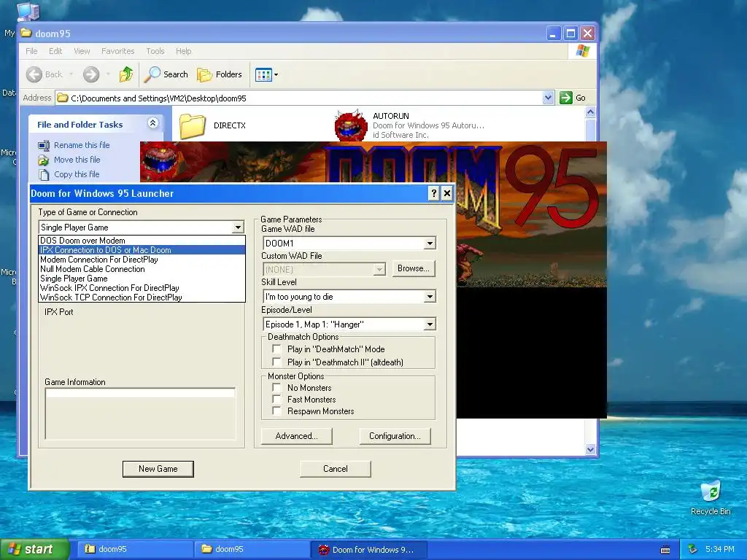Image resolution: width=747 pixels, height=560 pixels.
Task: Click the network tray icon near clock
Action: 693,549
